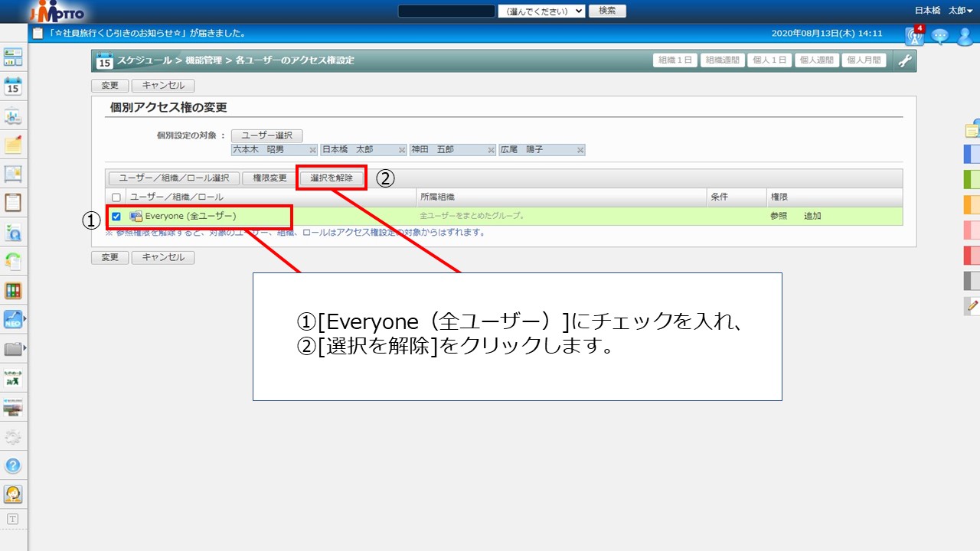Click the Everyone (全ユーザー) row label

point(191,217)
